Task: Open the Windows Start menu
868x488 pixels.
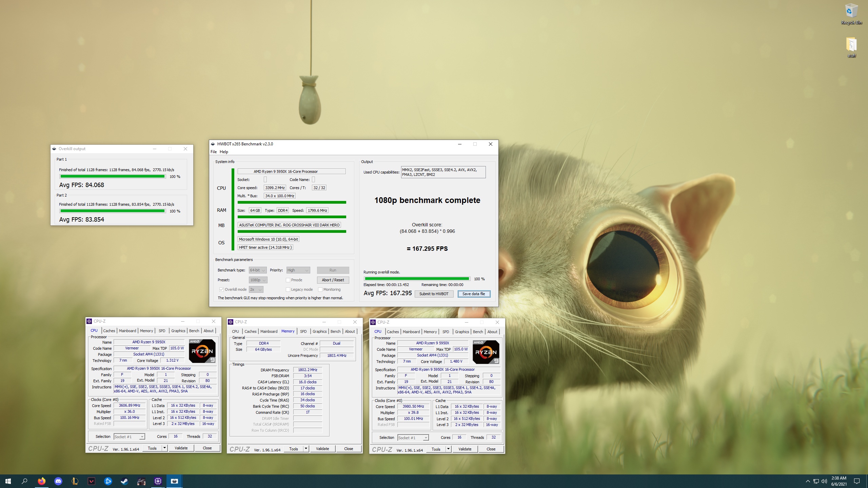Action: (8, 481)
